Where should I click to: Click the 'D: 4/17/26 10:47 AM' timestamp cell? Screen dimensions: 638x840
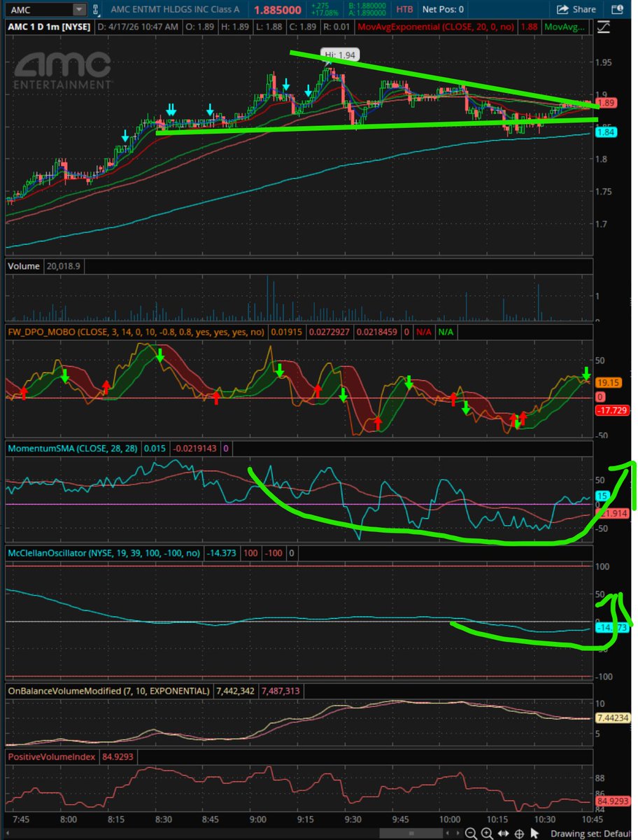pos(137,27)
